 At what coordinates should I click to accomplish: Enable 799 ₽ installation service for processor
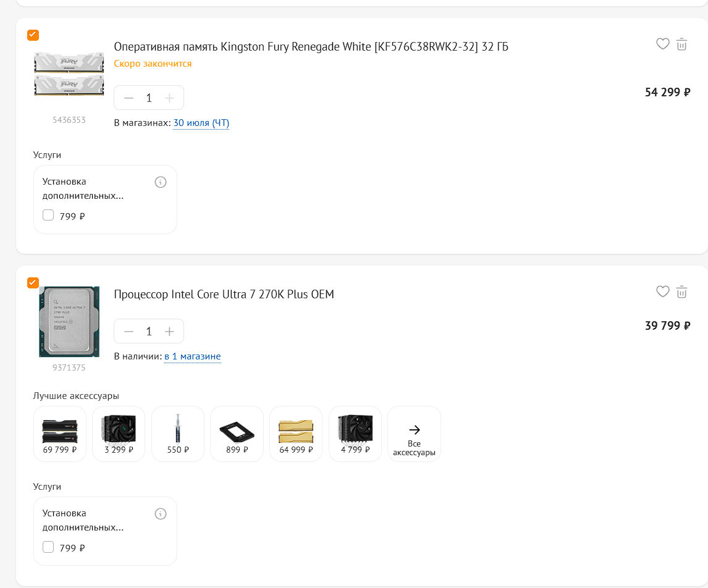point(48,547)
